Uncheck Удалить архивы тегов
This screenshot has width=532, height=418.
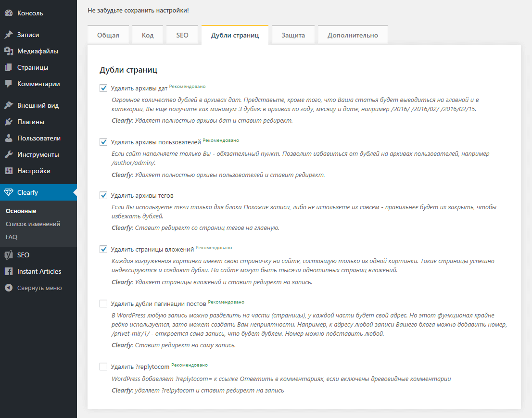point(103,195)
